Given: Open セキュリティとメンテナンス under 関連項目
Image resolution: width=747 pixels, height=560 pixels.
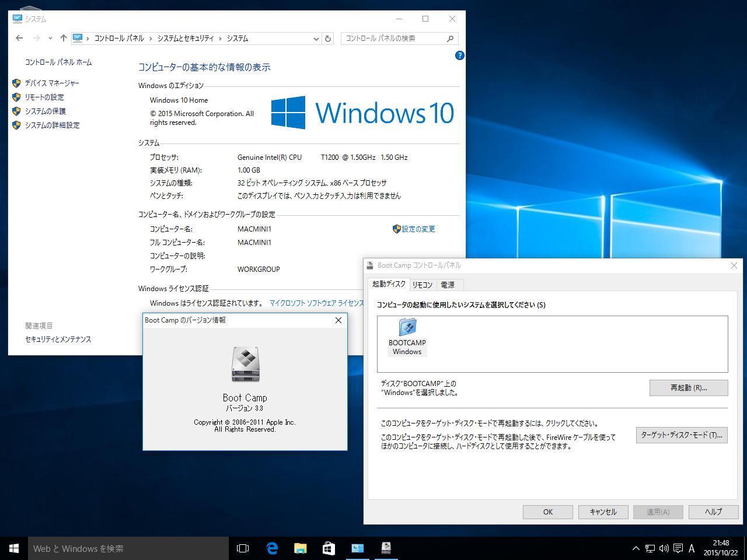Looking at the screenshot, I should pyautogui.click(x=58, y=339).
